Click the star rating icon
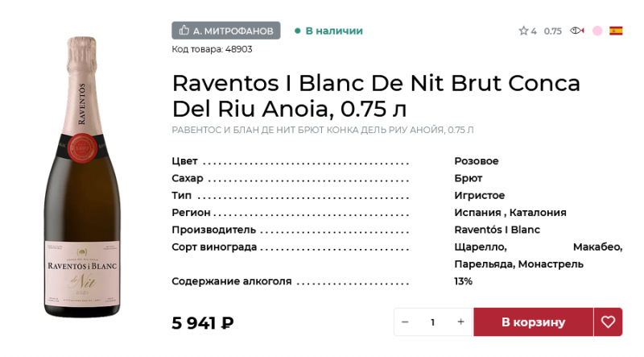Image resolution: width=644 pixels, height=357 pixels. tap(523, 31)
